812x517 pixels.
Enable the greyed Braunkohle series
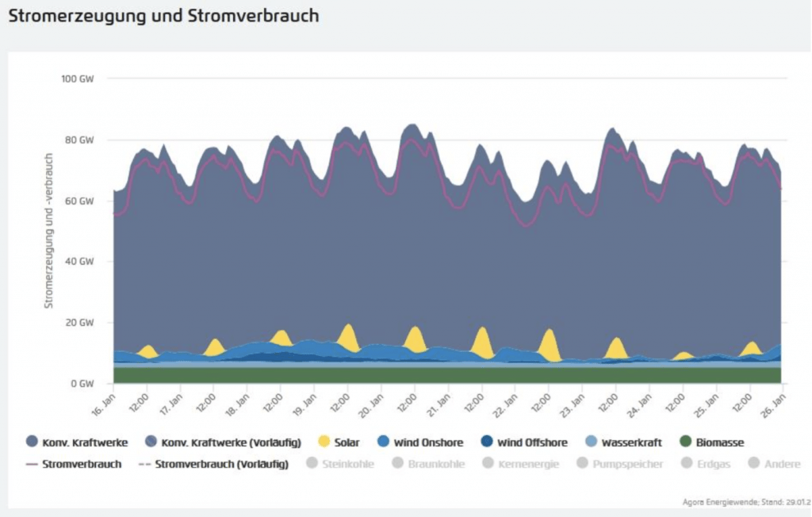click(x=398, y=463)
